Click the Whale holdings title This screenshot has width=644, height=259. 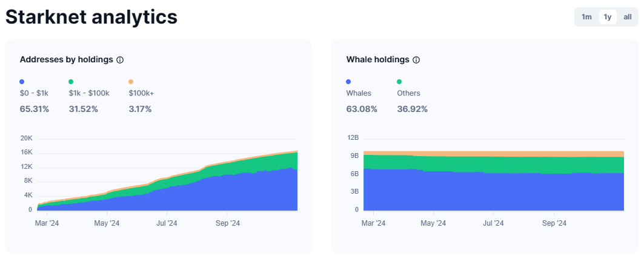coord(378,59)
